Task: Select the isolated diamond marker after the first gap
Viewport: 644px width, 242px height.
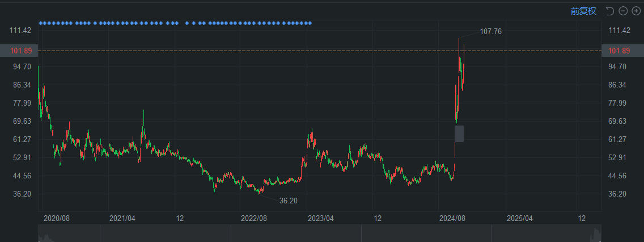Action: 95,23
